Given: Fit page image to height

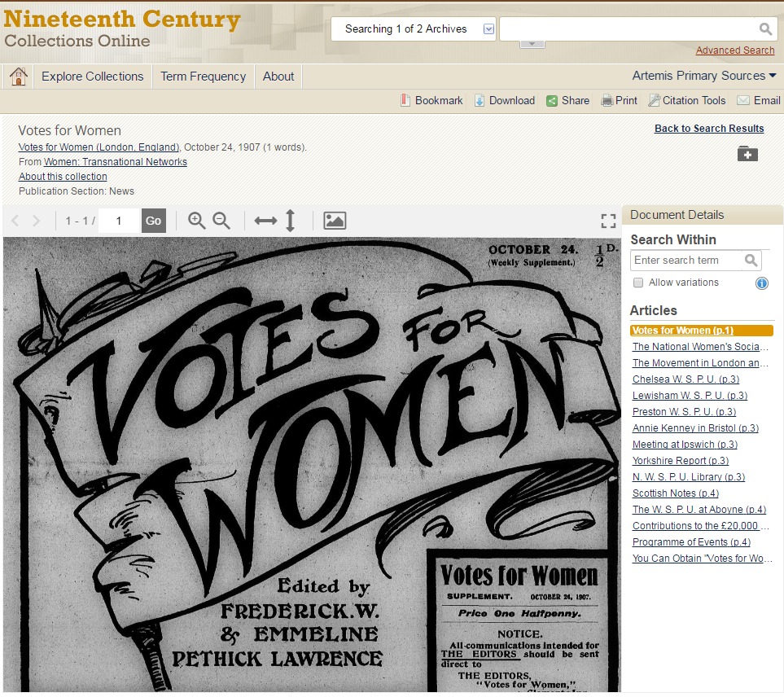Looking at the screenshot, I should (290, 221).
